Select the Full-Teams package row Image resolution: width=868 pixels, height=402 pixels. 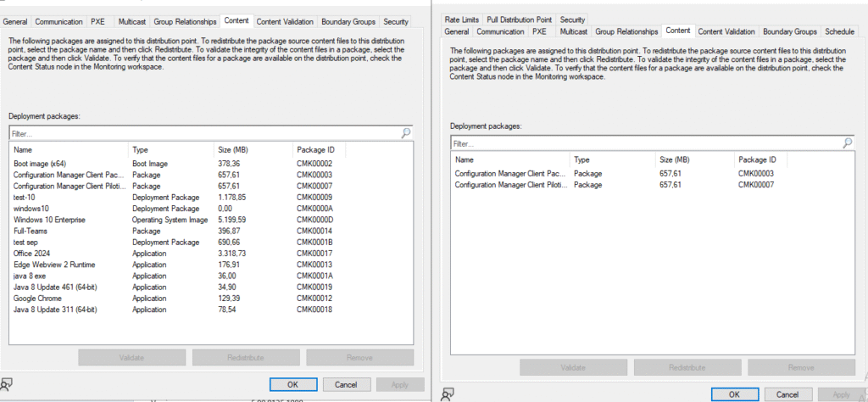click(x=31, y=231)
